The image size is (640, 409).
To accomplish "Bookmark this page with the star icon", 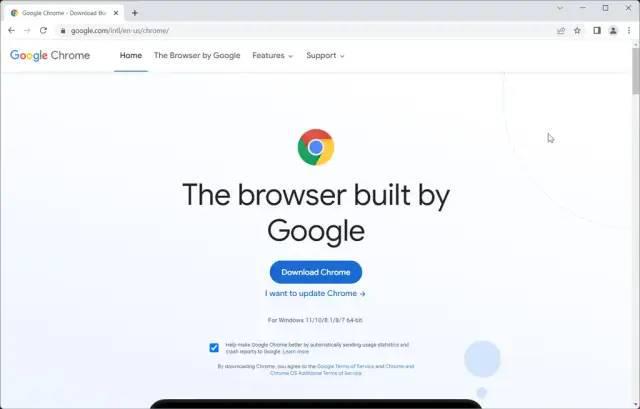I will 577,31.
